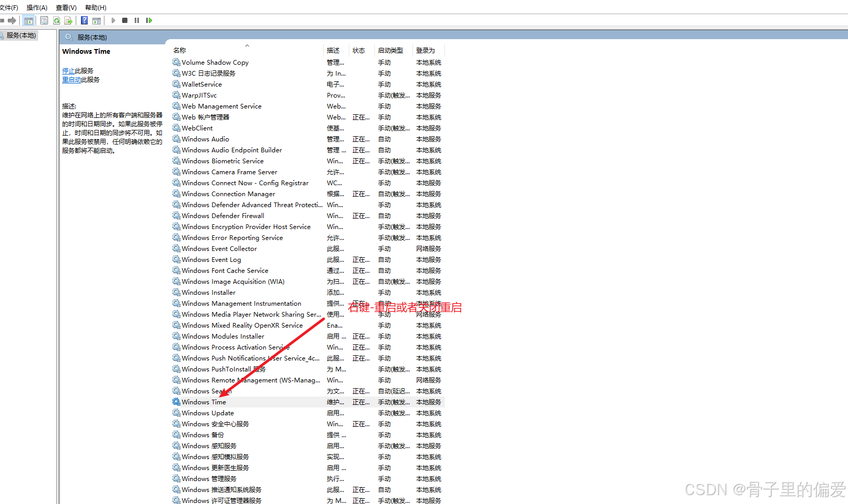Viewport: 848px width, 504px height.
Task: Click the Start Service play icon
Action: (x=113, y=20)
